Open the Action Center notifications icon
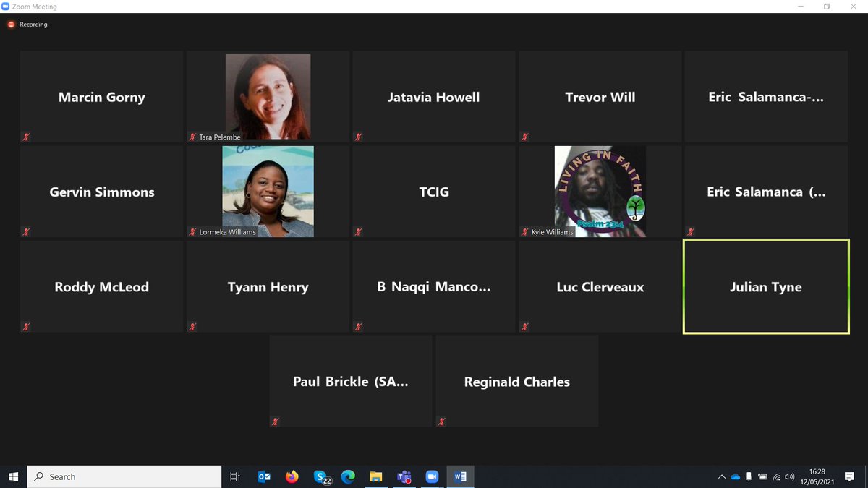Image resolution: width=868 pixels, height=488 pixels. click(850, 476)
